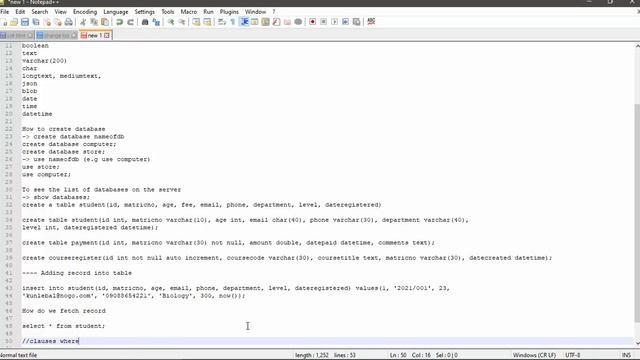The height and width of the screenshot is (360, 640).
Task: Open Folder as Workspace toolbar icon
Action: click(x=287, y=22)
